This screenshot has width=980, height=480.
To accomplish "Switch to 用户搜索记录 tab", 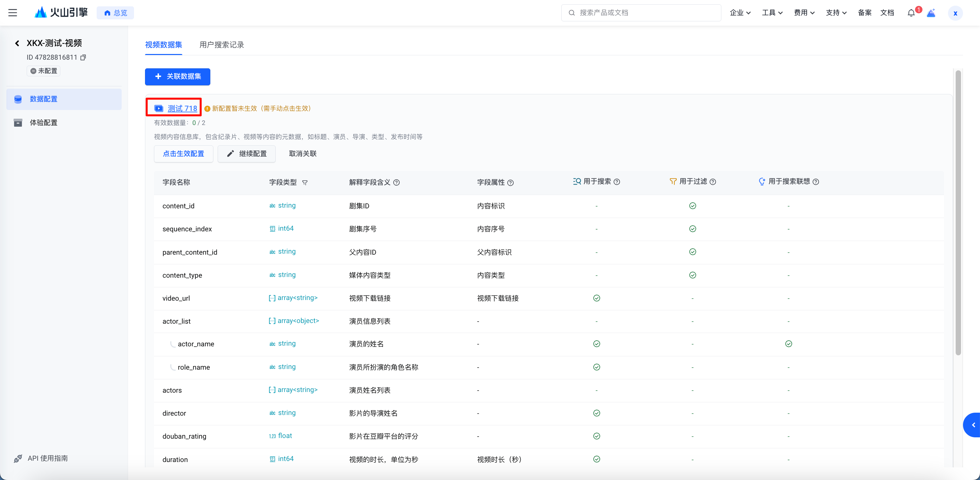I will click(x=221, y=45).
